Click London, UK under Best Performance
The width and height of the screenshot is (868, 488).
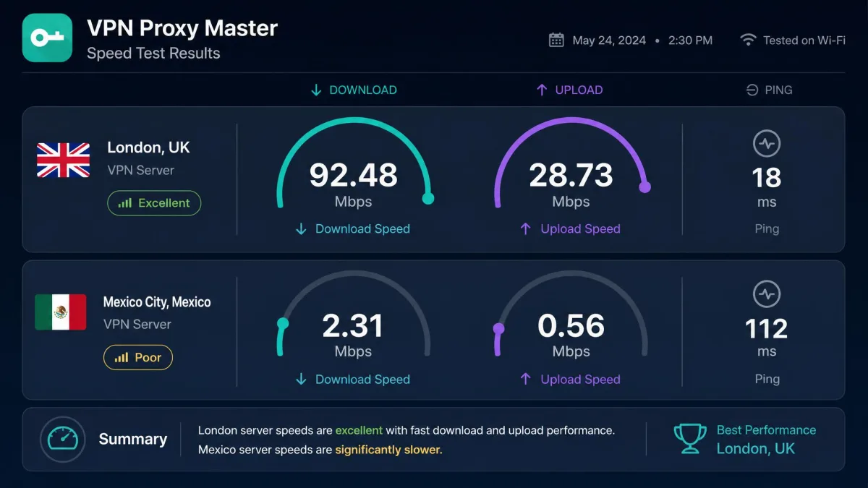[756, 449]
